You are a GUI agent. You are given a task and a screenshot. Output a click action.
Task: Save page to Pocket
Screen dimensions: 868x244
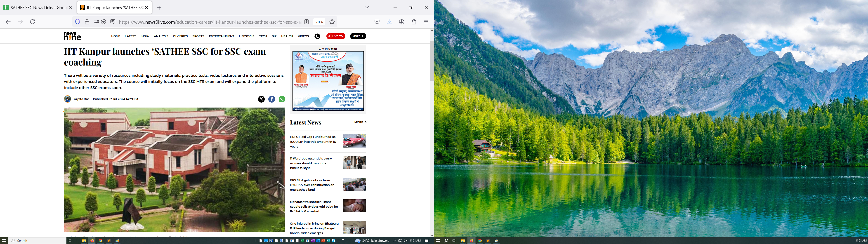(377, 22)
